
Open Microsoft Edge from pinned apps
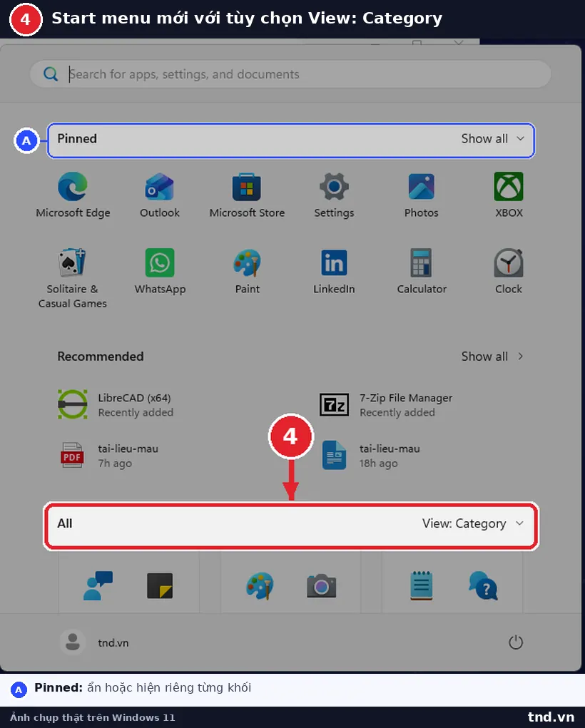coord(73,195)
